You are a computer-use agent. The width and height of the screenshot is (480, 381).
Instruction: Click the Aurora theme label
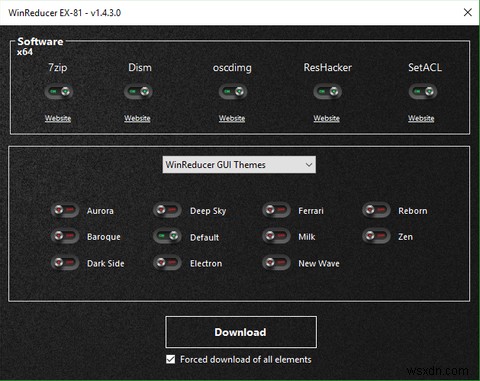(x=100, y=211)
